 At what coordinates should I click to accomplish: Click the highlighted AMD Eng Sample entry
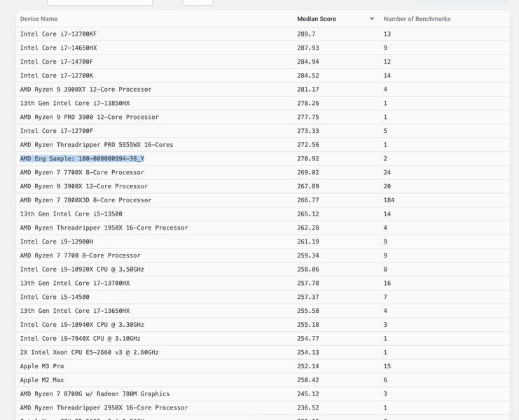(82, 159)
